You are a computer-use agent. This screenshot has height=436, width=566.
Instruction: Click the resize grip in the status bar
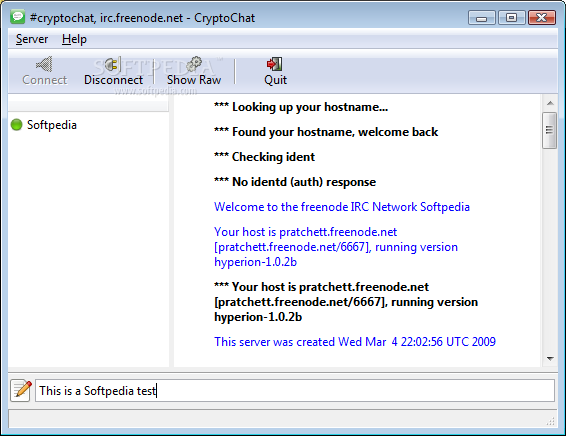[550, 421]
